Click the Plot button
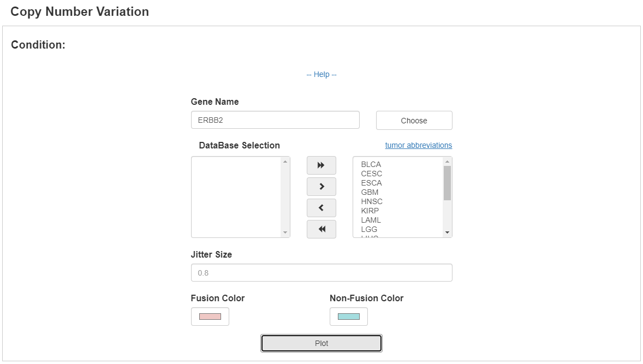Image resolution: width=643 pixels, height=364 pixels. 321,343
